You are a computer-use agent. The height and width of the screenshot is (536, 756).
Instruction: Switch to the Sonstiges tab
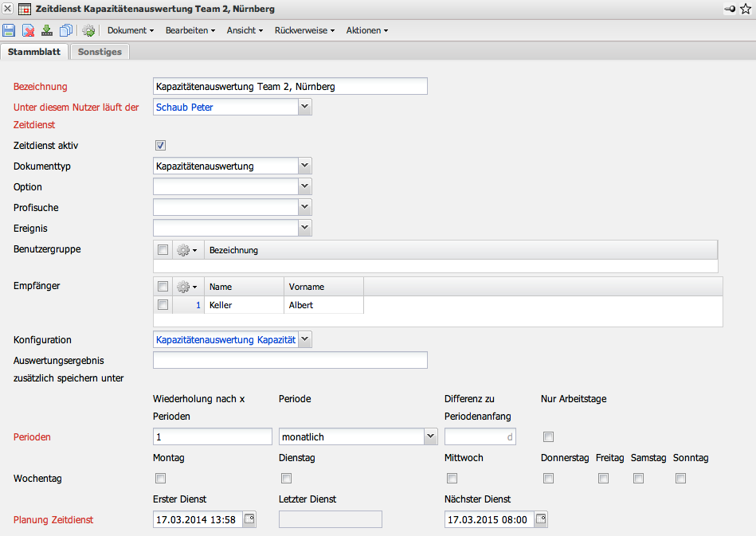[100, 52]
